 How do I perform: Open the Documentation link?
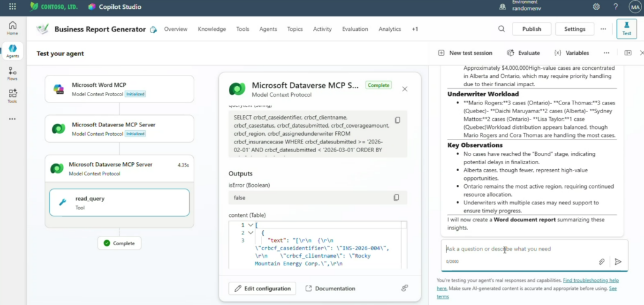pyautogui.click(x=330, y=288)
